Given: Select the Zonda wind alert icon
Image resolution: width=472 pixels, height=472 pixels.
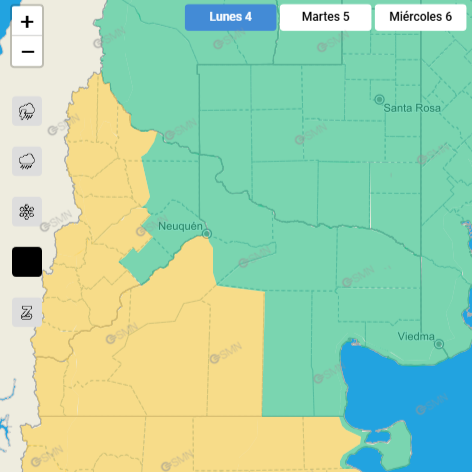Looking at the screenshot, I should tap(27, 312).
